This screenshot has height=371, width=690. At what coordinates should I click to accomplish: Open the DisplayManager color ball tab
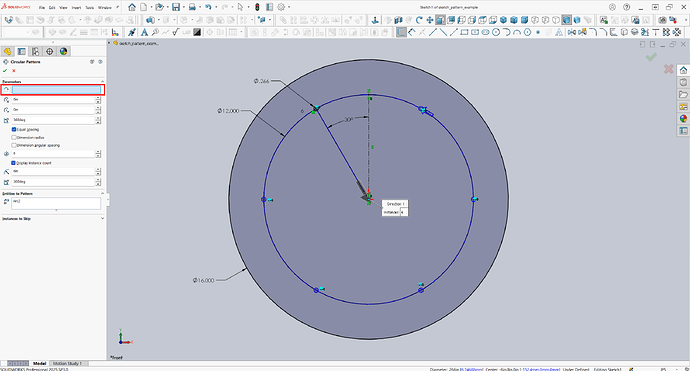click(63, 51)
